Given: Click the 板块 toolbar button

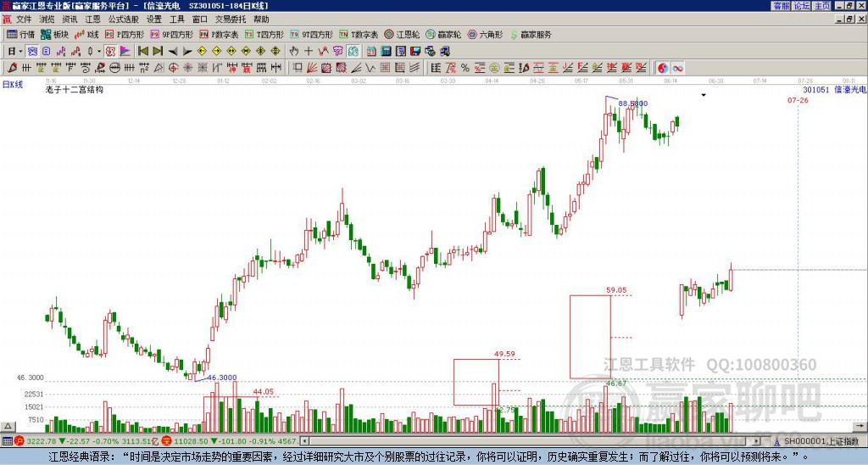Looking at the screenshot, I should pyautogui.click(x=55, y=34).
